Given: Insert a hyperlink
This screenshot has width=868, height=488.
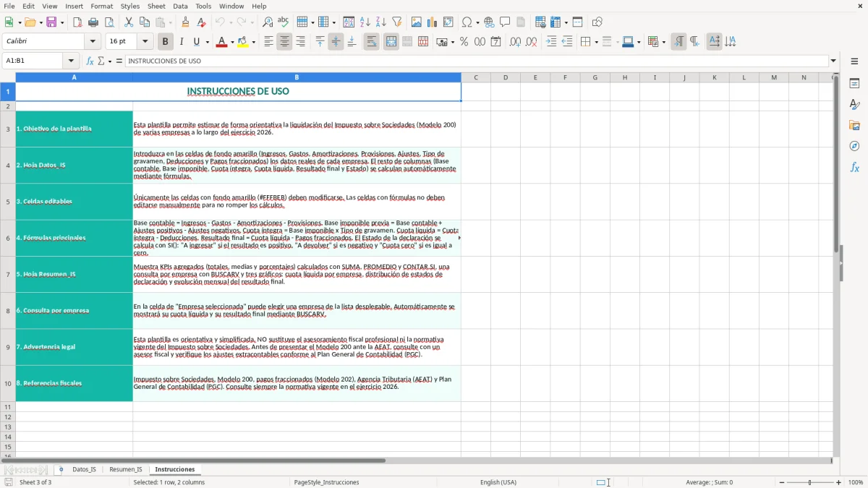Looking at the screenshot, I should [x=490, y=22].
